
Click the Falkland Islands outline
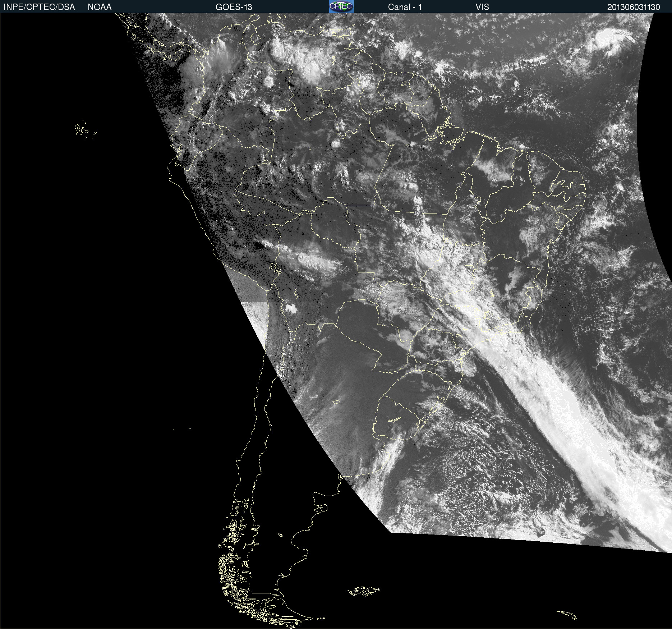[x=364, y=591]
